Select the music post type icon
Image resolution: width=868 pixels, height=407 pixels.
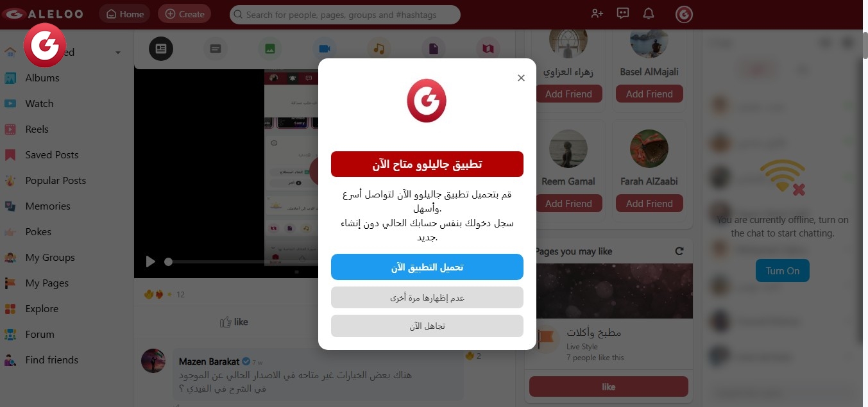(x=379, y=48)
